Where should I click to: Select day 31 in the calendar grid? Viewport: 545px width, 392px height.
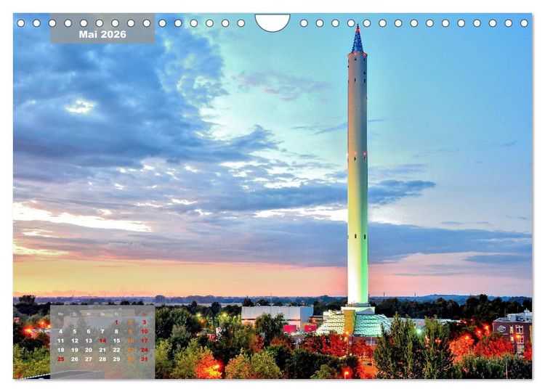click(145, 359)
